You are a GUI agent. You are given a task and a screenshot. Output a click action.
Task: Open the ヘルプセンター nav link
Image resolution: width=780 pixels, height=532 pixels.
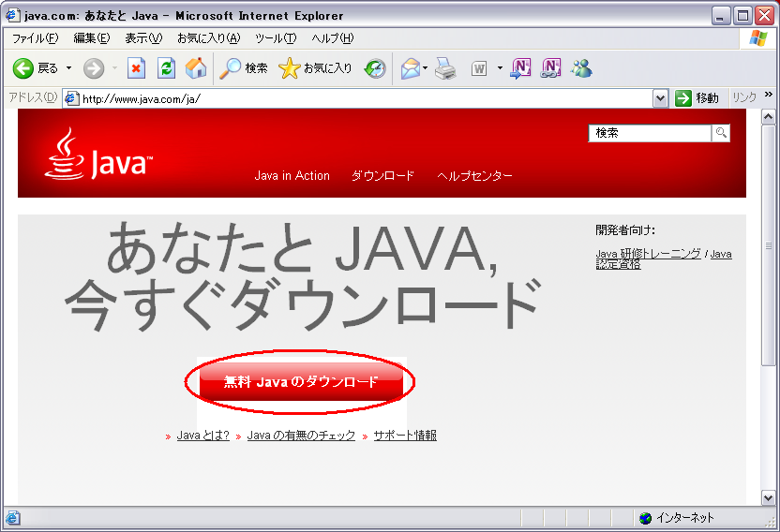coord(474,175)
